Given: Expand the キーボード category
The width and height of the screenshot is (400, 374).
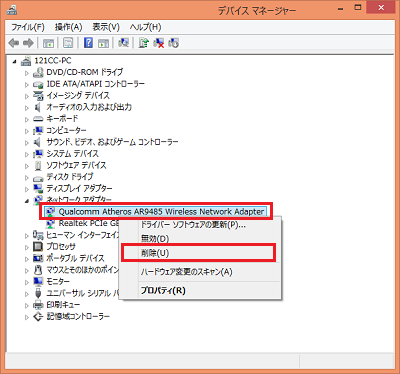Looking at the screenshot, I should pos(27,119).
